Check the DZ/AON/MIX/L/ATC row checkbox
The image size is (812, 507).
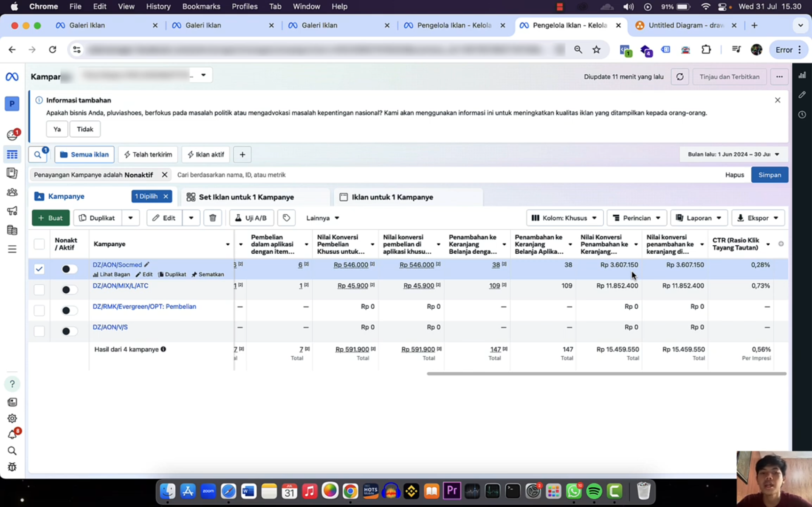[39, 289]
